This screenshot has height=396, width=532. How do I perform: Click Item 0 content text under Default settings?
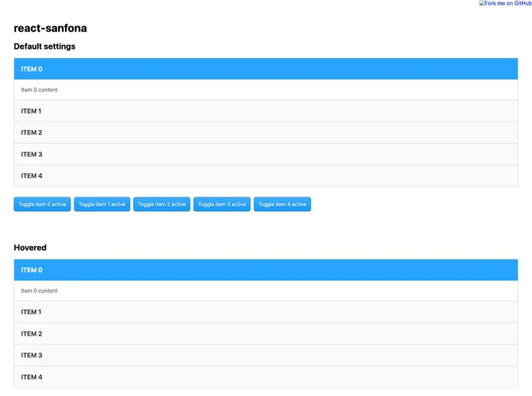tap(39, 90)
